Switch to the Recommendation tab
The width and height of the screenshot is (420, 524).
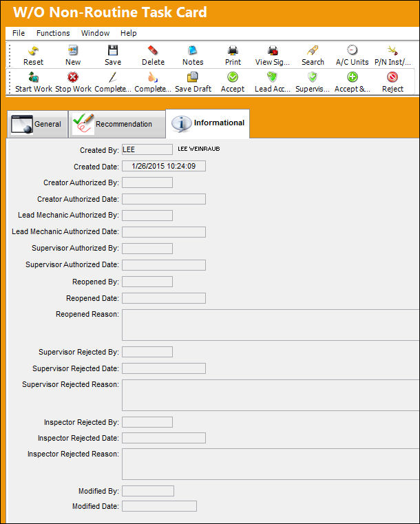117,124
